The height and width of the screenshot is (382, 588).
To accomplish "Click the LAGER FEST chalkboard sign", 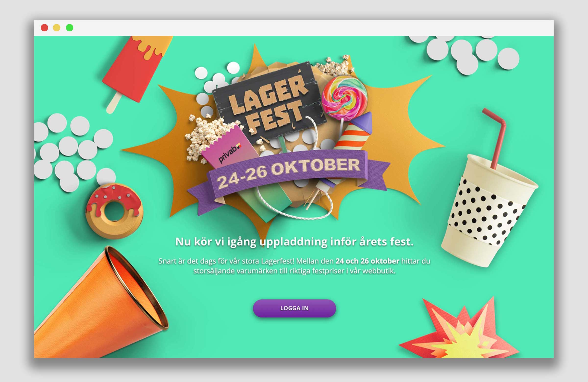I will point(269,102).
